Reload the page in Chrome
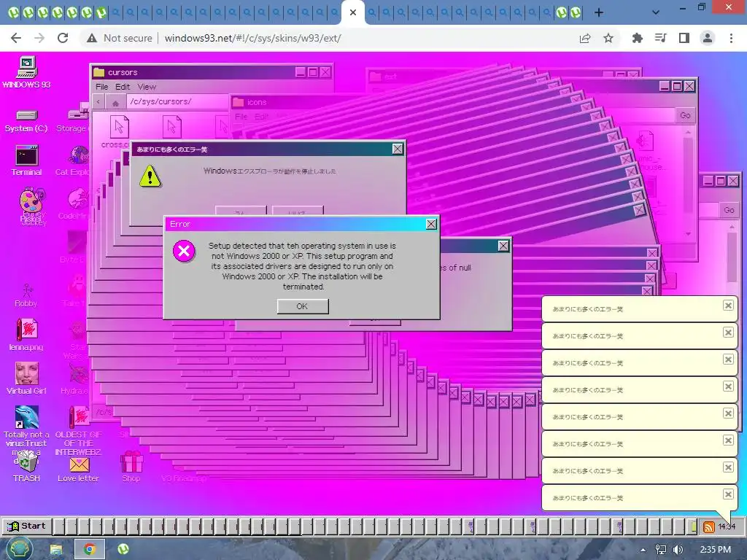 click(x=63, y=38)
